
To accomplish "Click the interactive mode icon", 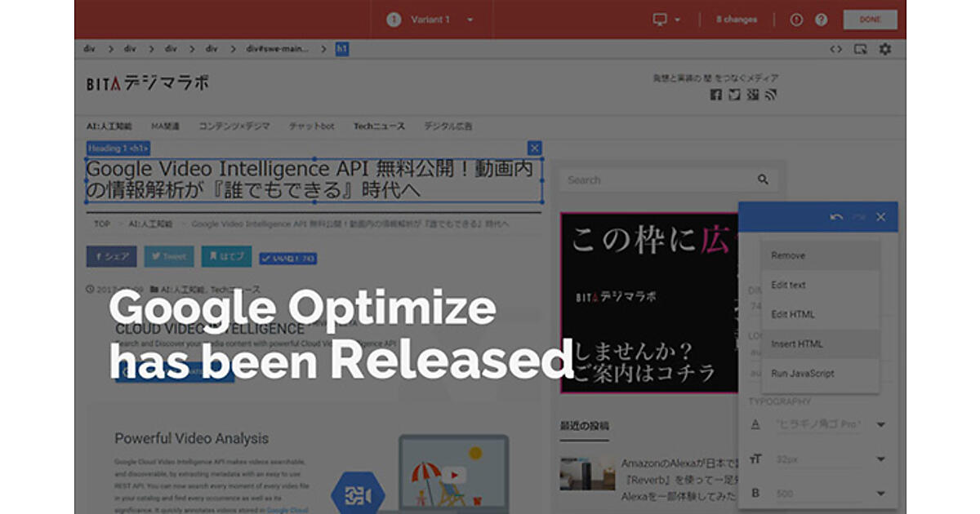I will pos(860,49).
